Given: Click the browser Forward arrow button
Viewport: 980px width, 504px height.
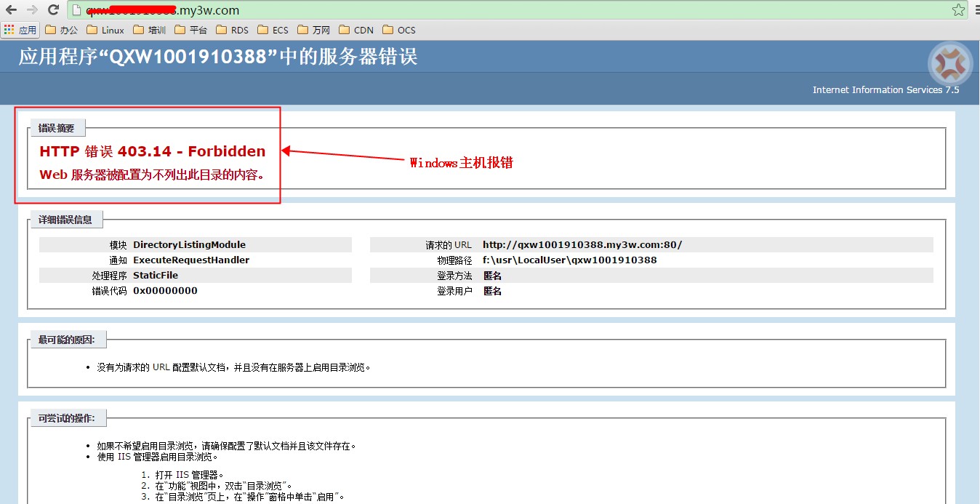Looking at the screenshot, I should [x=32, y=10].
